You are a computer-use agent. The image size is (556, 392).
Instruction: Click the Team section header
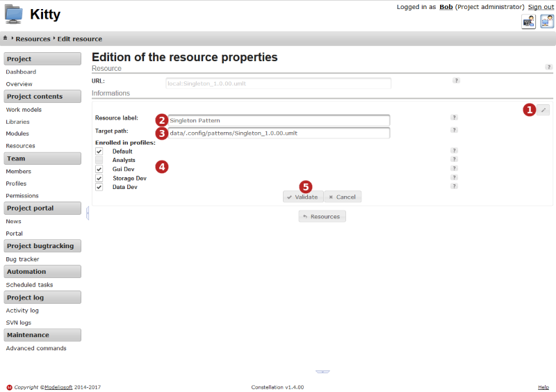coord(42,158)
